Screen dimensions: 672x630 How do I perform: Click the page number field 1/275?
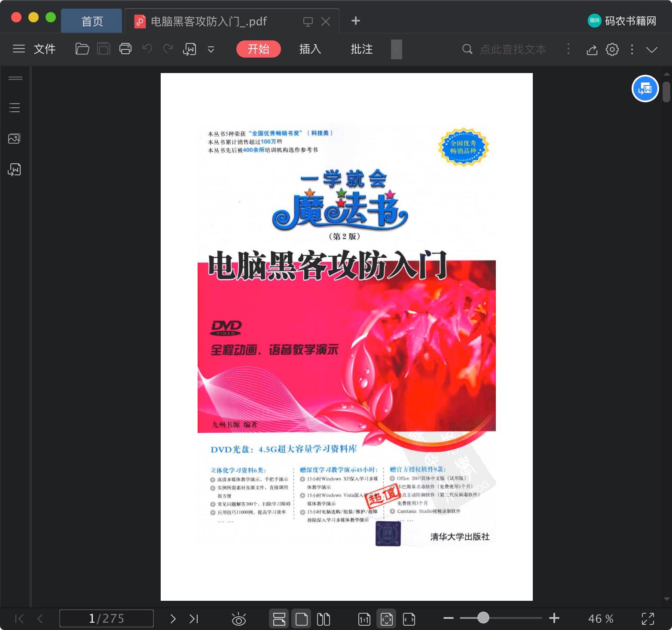[107, 618]
